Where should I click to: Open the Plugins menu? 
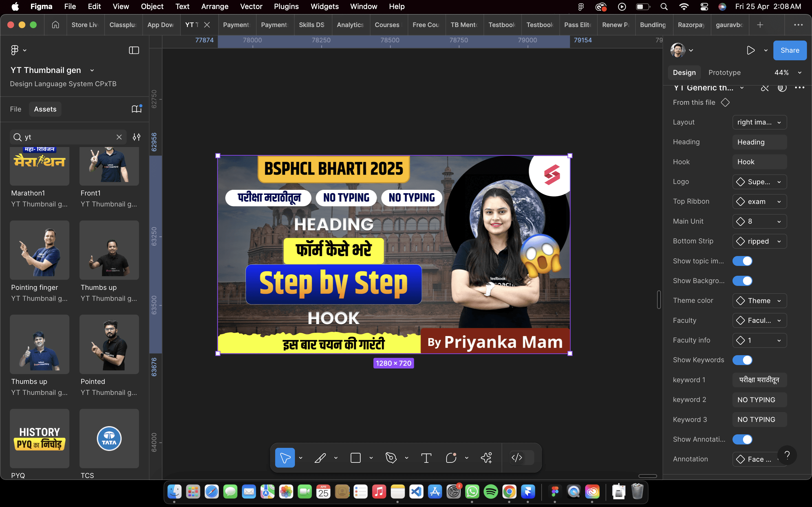pyautogui.click(x=286, y=6)
